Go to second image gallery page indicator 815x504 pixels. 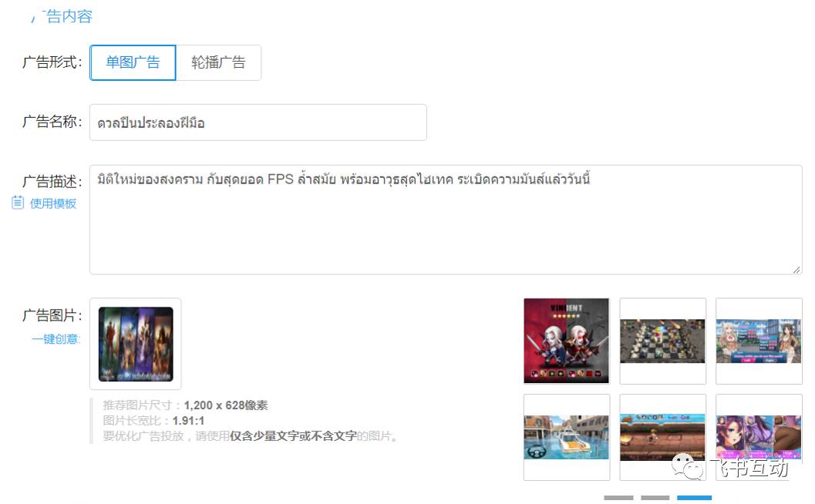click(655, 498)
